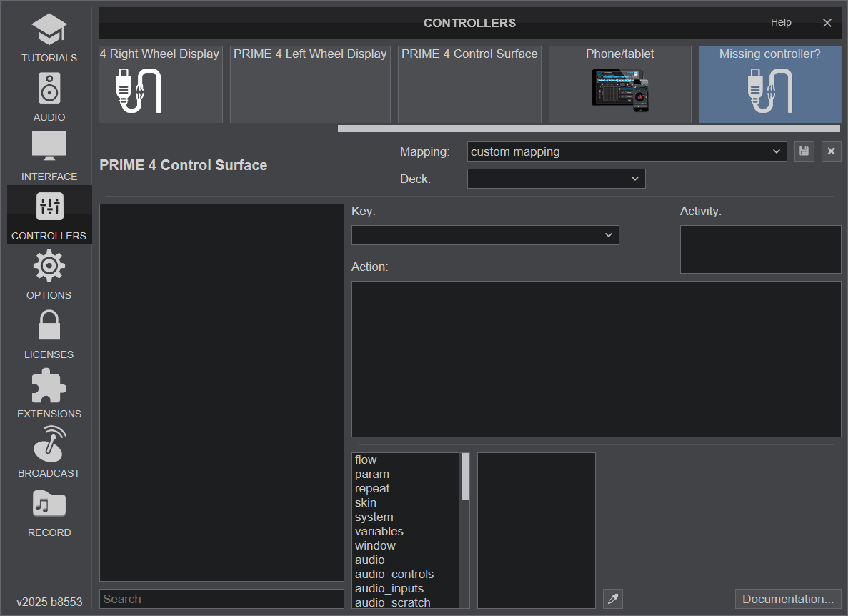Close the Controllers settings window
The image size is (848, 616).
coord(827,23)
